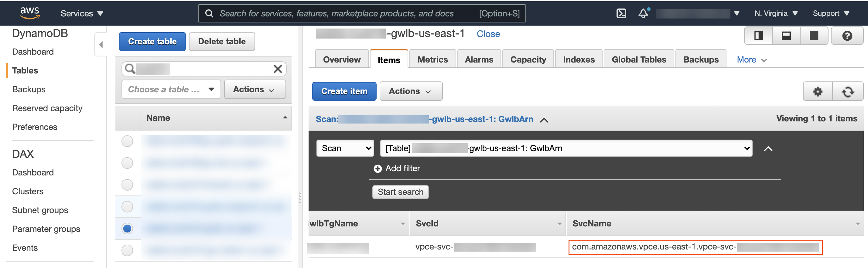
Task: Select the first table radio button
Action: point(127,141)
